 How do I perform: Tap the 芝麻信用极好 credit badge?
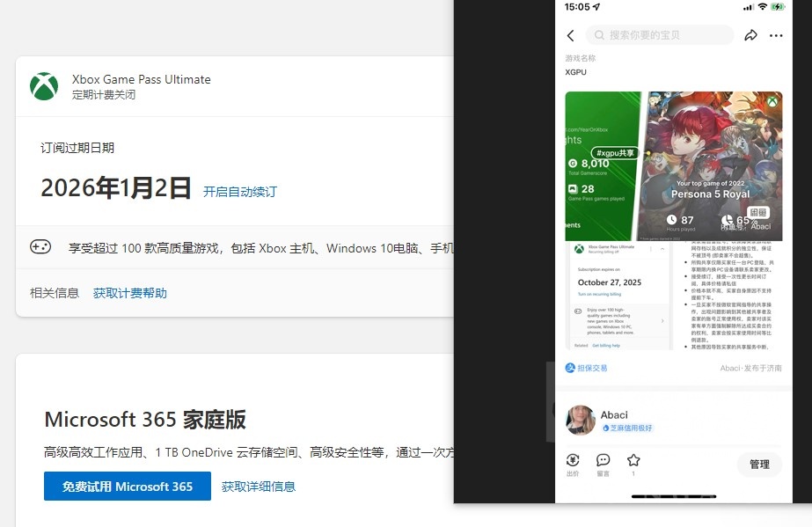tap(629, 426)
